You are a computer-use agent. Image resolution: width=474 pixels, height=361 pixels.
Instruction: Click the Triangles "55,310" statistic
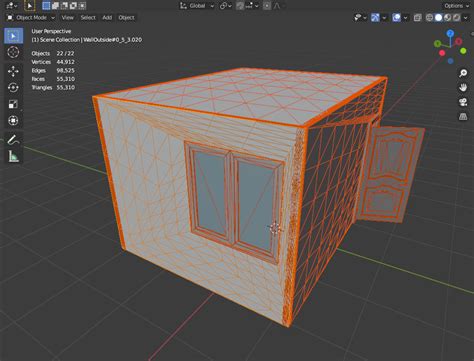coord(65,87)
